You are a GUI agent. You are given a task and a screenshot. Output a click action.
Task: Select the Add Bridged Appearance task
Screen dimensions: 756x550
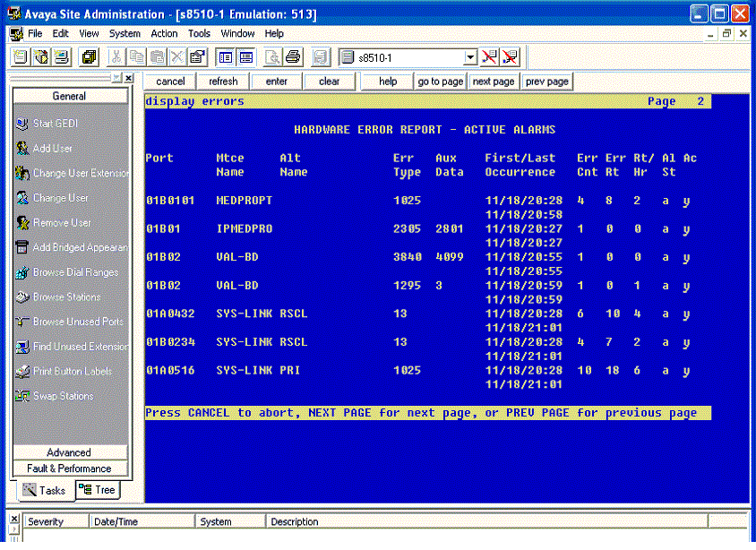[x=73, y=247]
